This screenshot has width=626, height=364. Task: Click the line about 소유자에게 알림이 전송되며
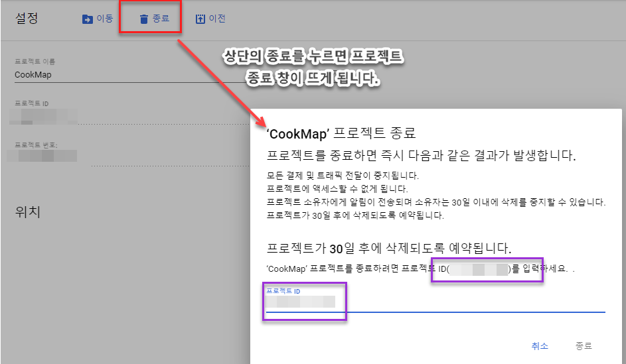click(436, 202)
